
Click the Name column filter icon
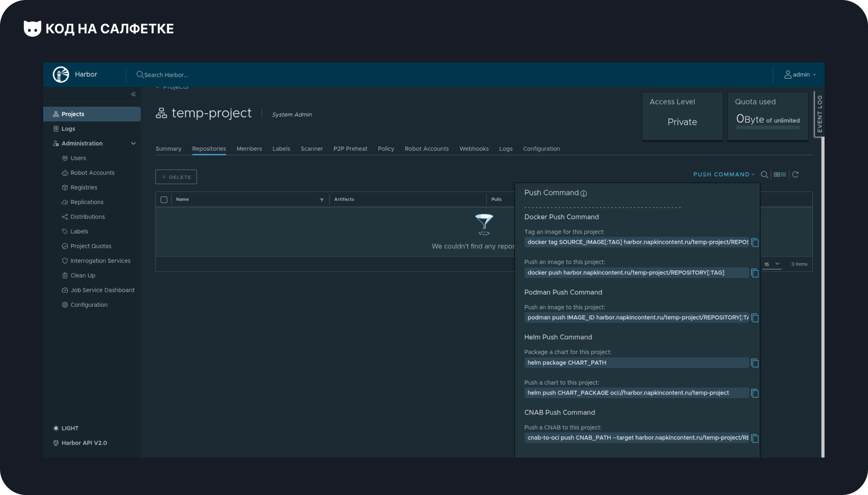(322, 200)
